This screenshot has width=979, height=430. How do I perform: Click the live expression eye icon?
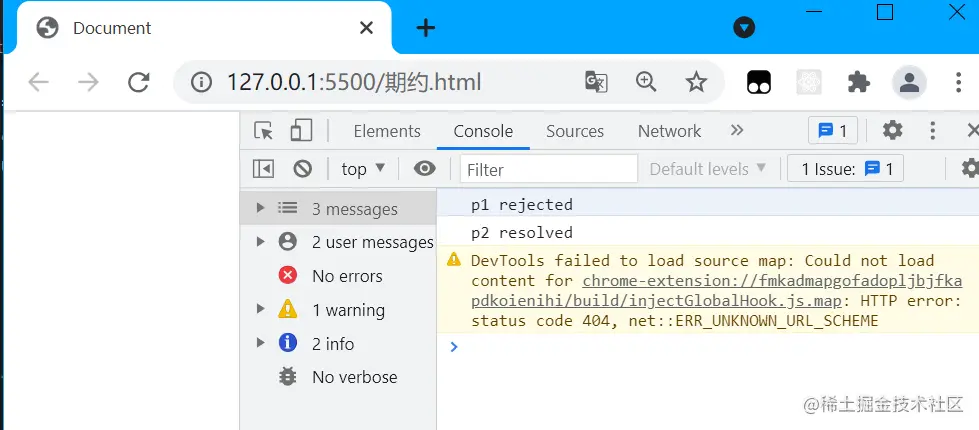click(425, 169)
